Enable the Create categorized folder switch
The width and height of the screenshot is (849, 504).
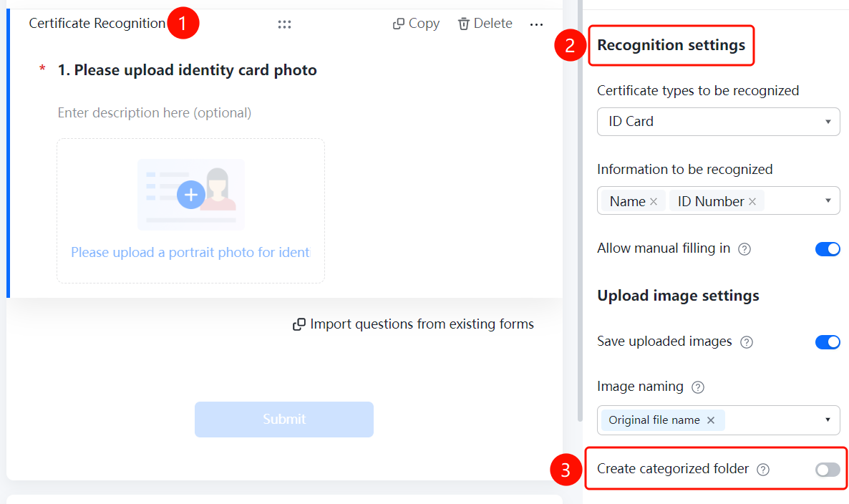coord(828,470)
